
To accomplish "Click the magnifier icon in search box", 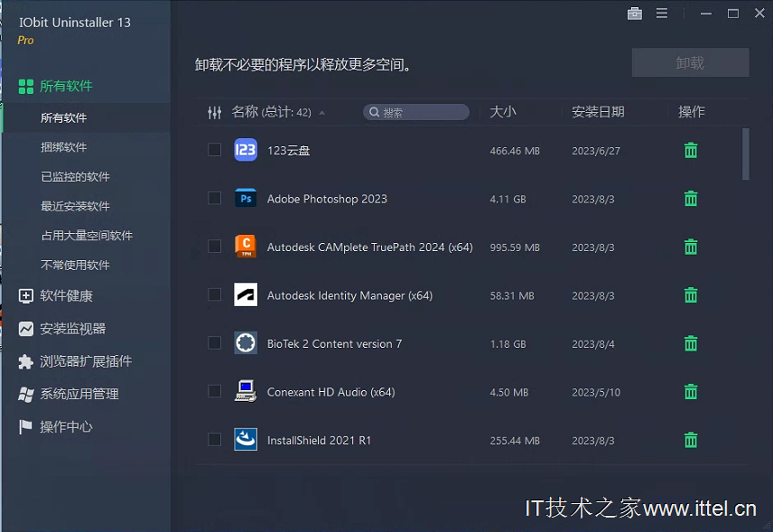I will [x=374, y=112].
